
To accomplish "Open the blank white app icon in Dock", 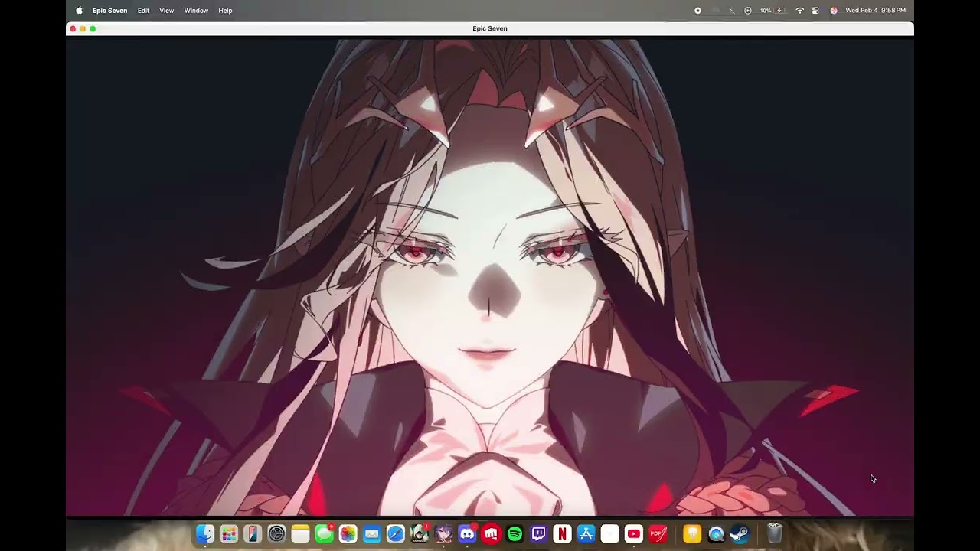I will pos(610,533).
